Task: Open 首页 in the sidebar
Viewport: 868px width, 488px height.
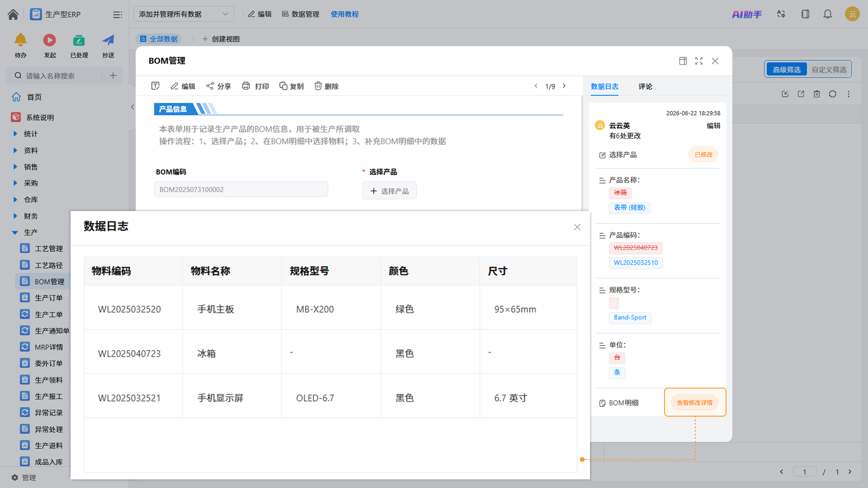Action: click(x=27, y=97)
